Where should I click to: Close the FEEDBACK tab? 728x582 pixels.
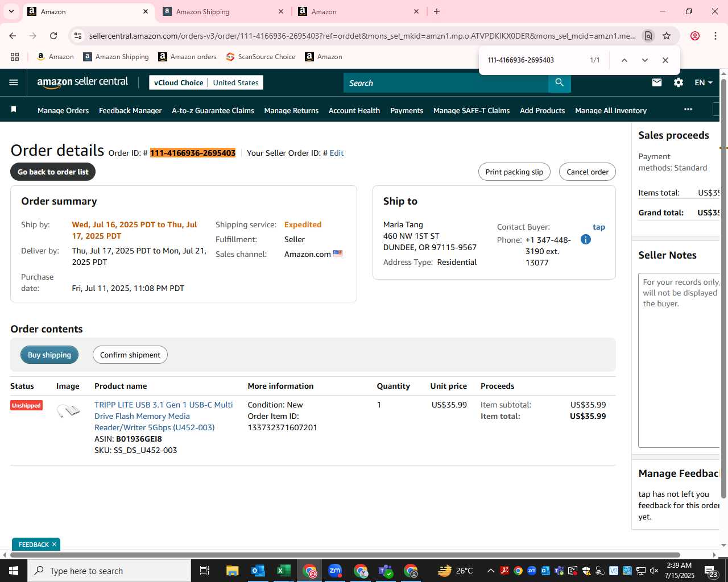click(x=54, y=544)
